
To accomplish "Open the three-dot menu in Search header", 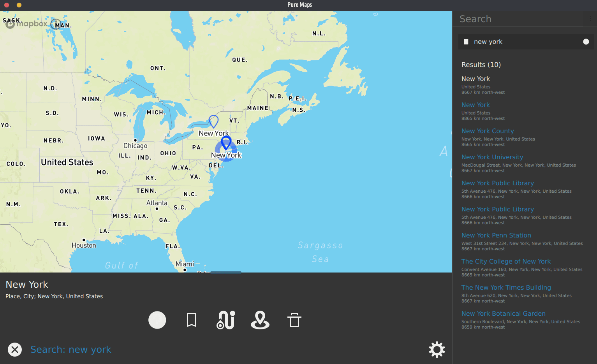I will (x=590, y=19).
